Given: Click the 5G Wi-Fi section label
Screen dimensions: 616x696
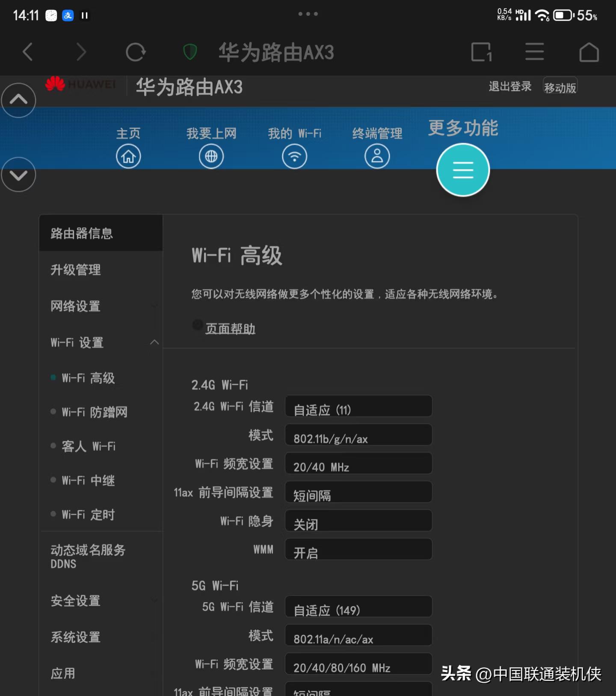Looking at the screenshot, I should [x=215, y=586].
